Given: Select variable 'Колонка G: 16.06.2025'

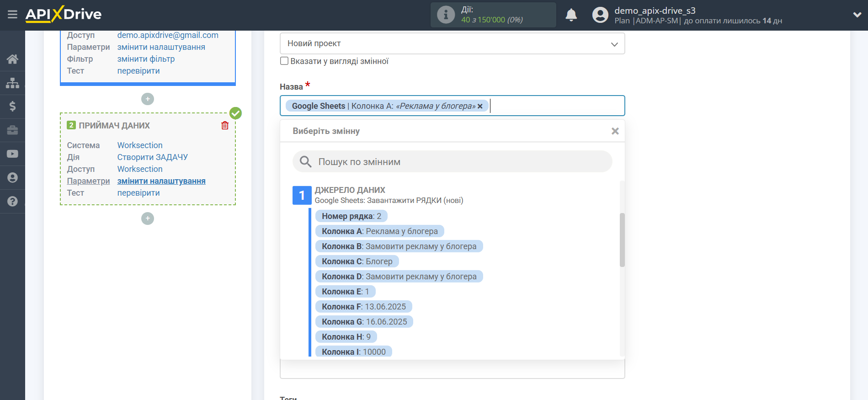Looking at the screenshot, I should [x=364, y=322].
